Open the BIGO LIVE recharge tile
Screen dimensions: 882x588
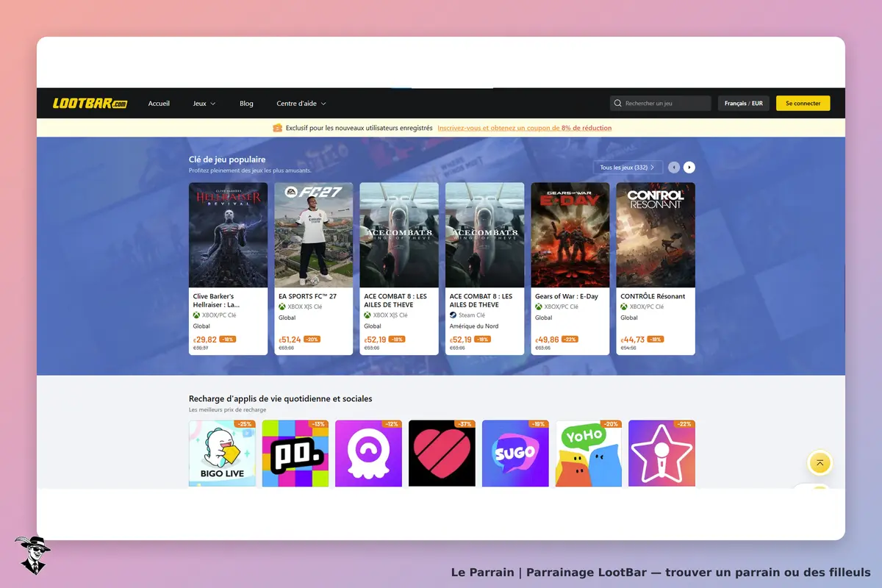pos(222,453)
